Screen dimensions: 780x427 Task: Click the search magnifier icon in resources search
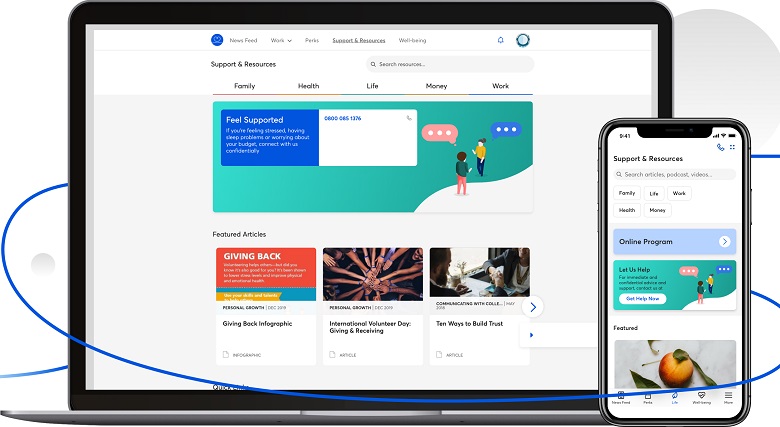pos(373,64)
